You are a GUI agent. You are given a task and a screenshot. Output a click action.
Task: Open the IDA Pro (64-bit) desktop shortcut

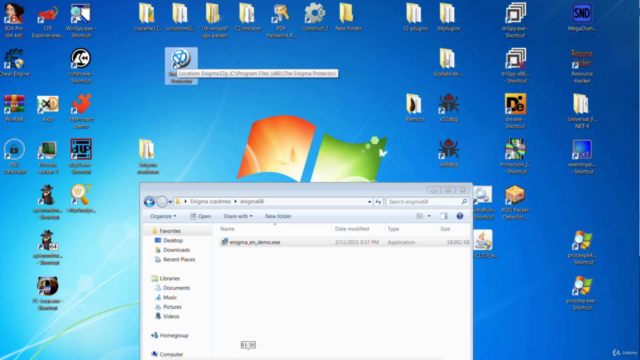coord(14,20)
